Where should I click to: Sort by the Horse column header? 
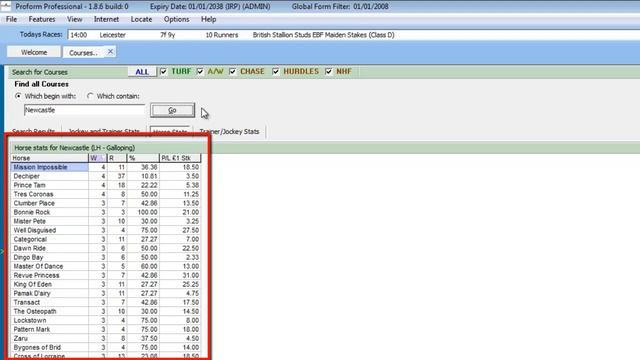tap(49, 158)
